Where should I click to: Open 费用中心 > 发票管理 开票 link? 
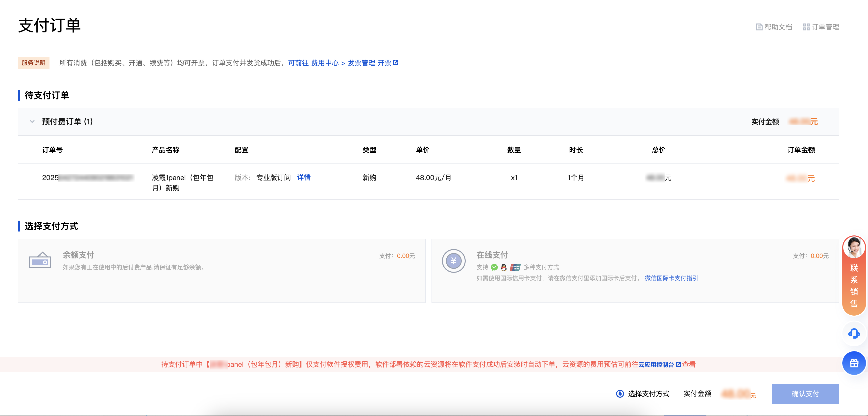click(343, 63)
